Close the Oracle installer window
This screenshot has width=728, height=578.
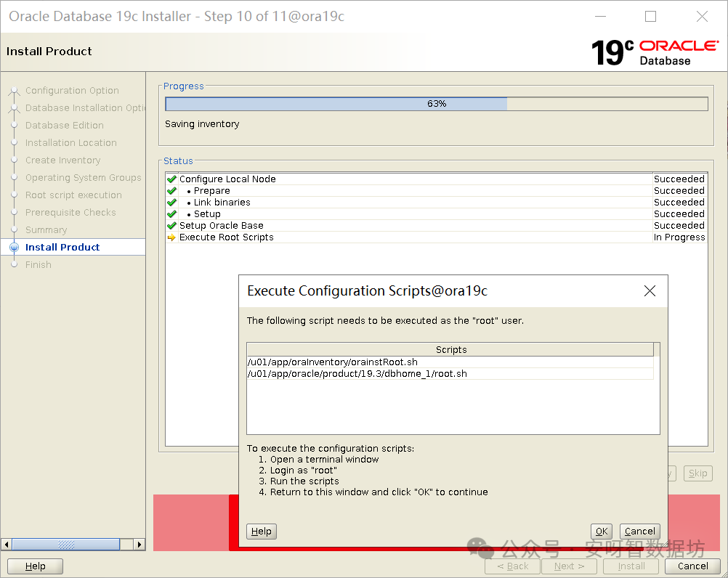pos(702,17)
